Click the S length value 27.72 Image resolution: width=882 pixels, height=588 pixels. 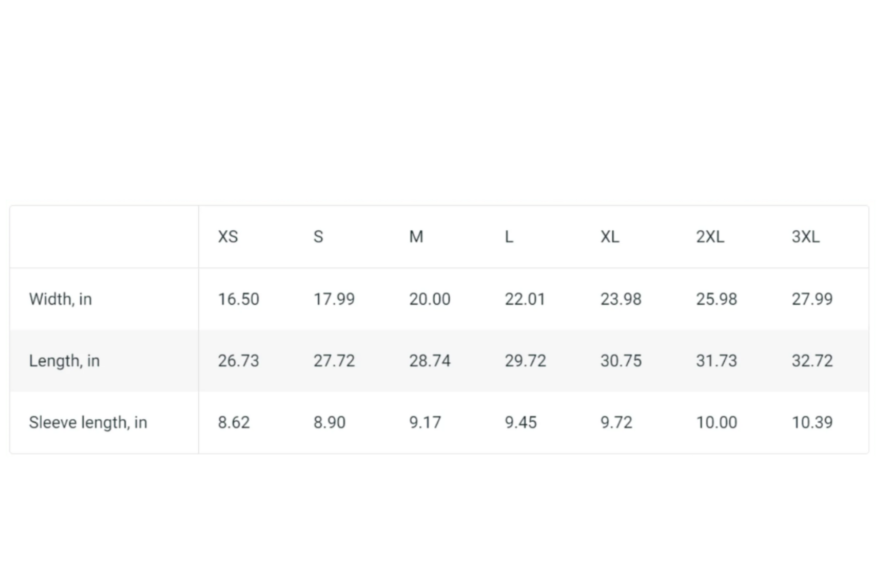(x=334, y=361)
